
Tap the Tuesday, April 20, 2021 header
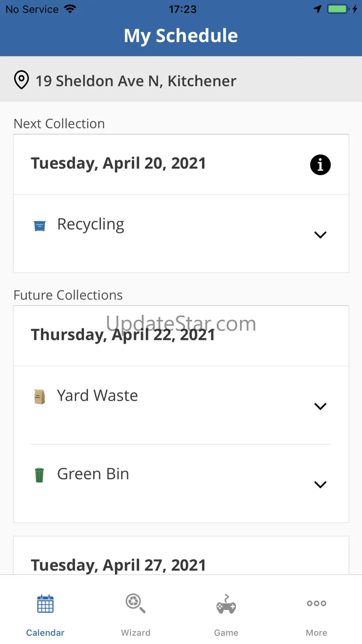point(118,163)
